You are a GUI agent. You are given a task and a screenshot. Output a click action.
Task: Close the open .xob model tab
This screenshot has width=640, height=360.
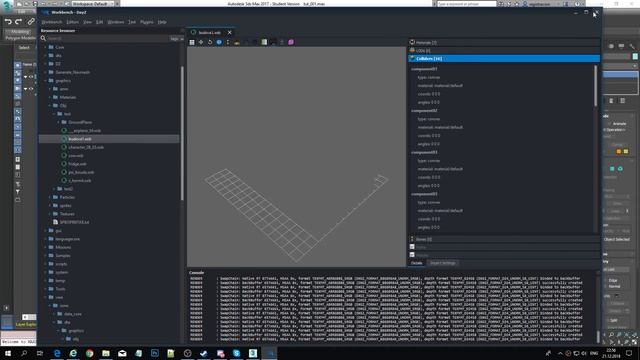(x=229, y=32)
